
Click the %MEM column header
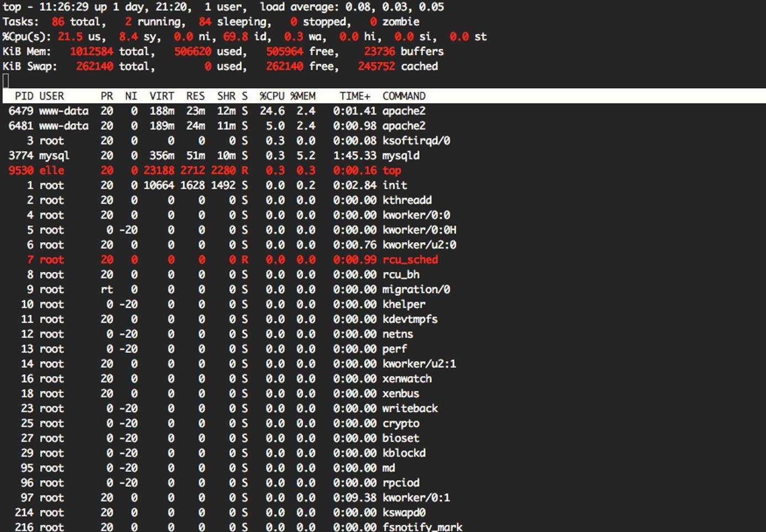point(303,96)
